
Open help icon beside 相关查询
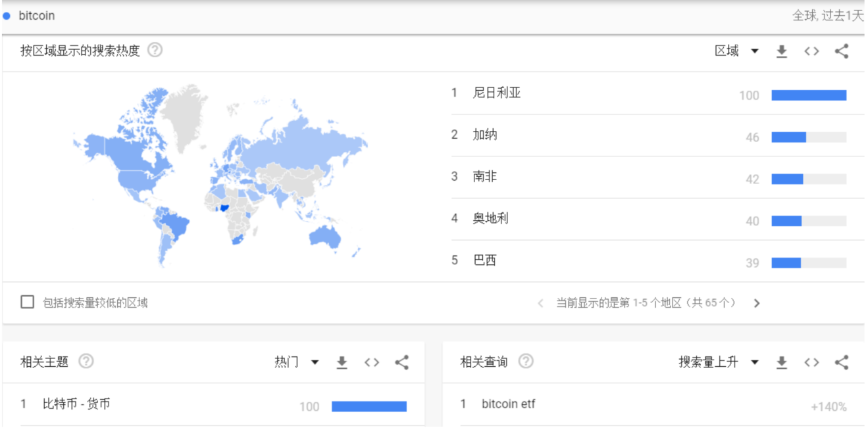click(526, 362)
